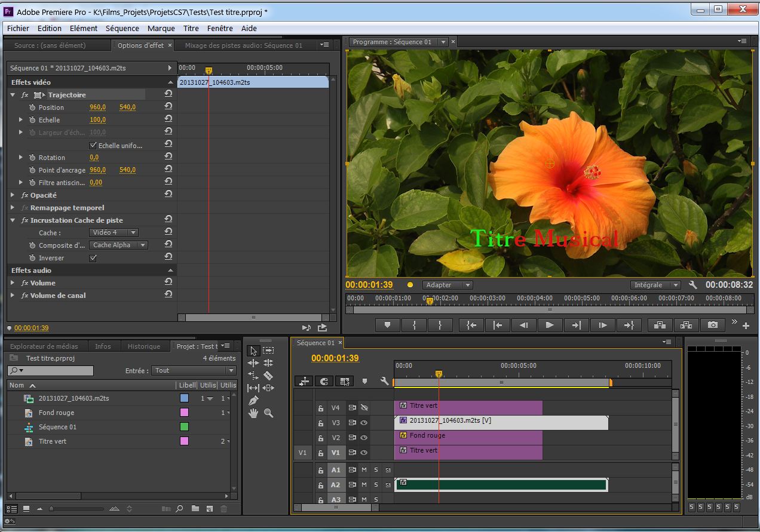760x532 pixels.
Task: Expand the Opacité effect section
Action: [x=13, y=195]
